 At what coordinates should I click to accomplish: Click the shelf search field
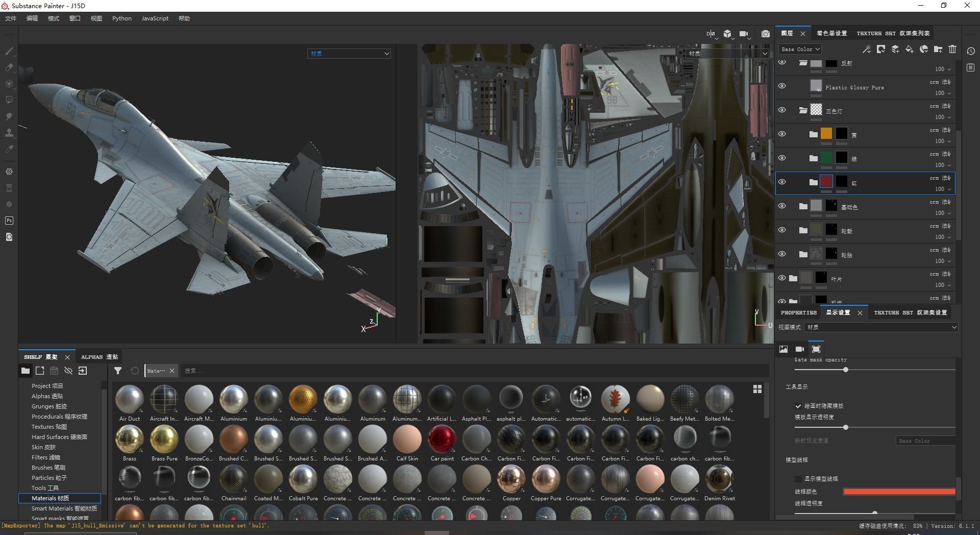(475, 371)
